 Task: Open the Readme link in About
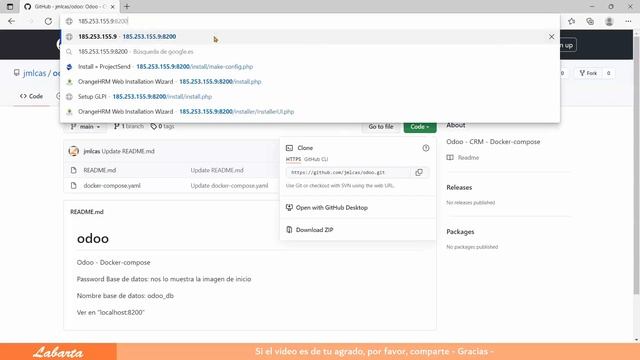coord(468,158)
